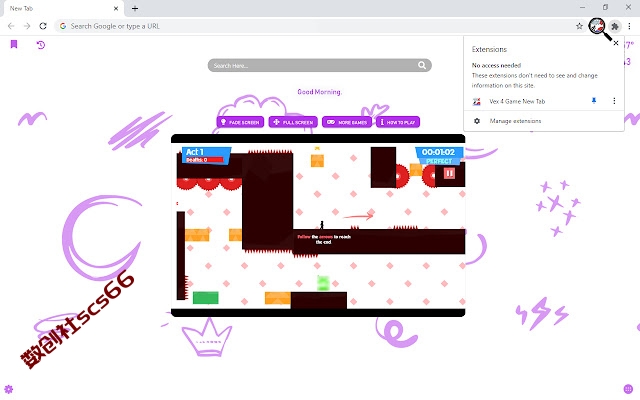Open the More Games button

tap(347, 122)
